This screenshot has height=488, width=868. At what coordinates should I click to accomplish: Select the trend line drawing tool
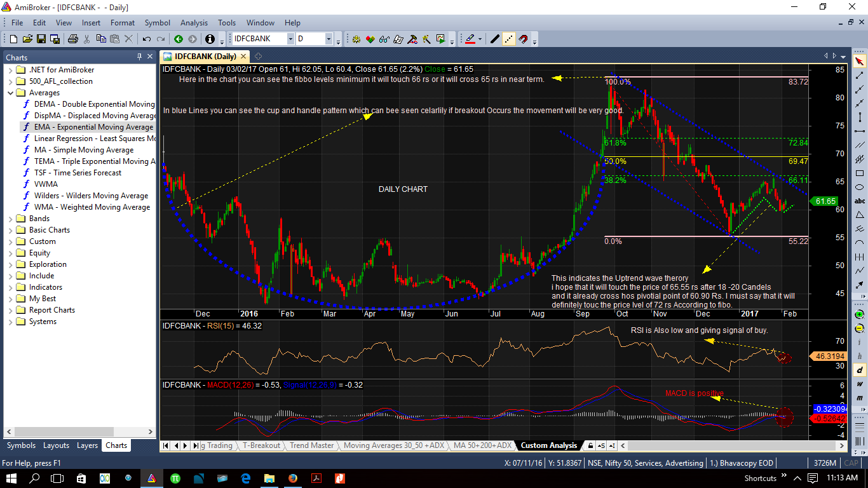pyautogui.click(x=860, y=76)
